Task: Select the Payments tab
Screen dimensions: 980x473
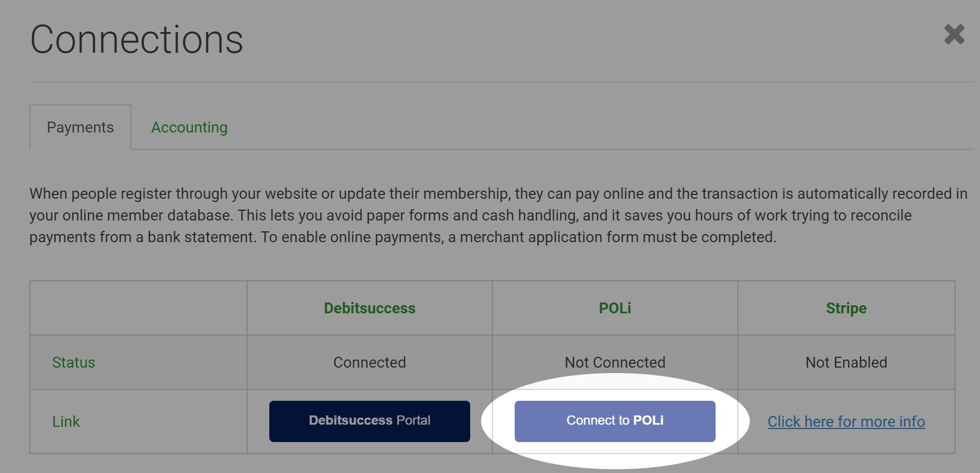Action: (x=80, y=127)
